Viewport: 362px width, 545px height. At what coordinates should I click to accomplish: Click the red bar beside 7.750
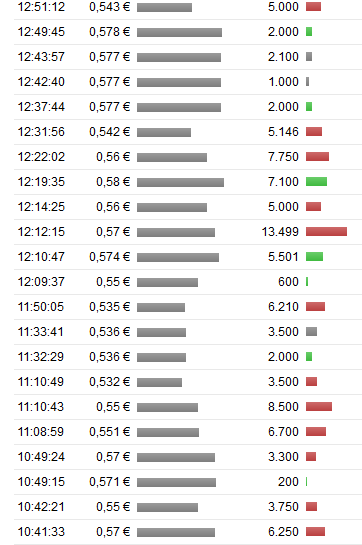317,156
